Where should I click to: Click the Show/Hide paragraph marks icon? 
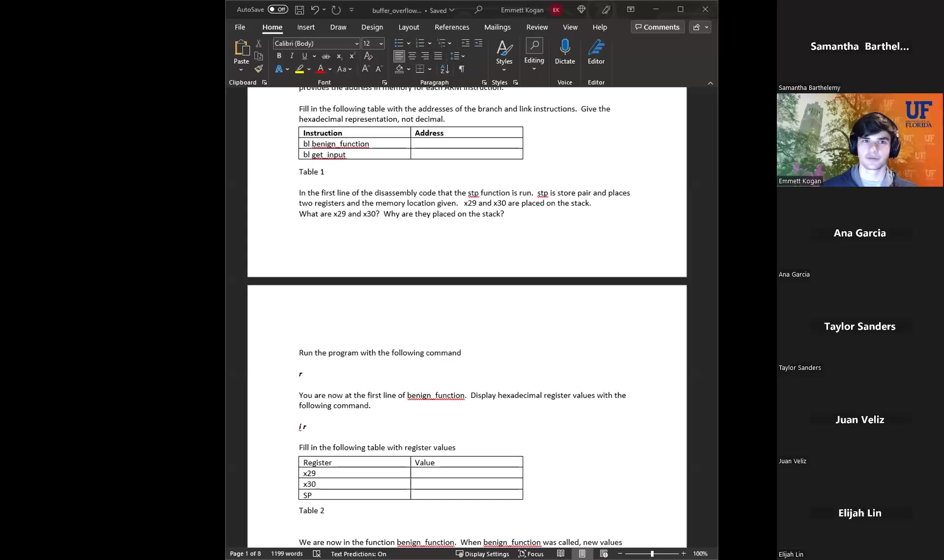(461, 69)
